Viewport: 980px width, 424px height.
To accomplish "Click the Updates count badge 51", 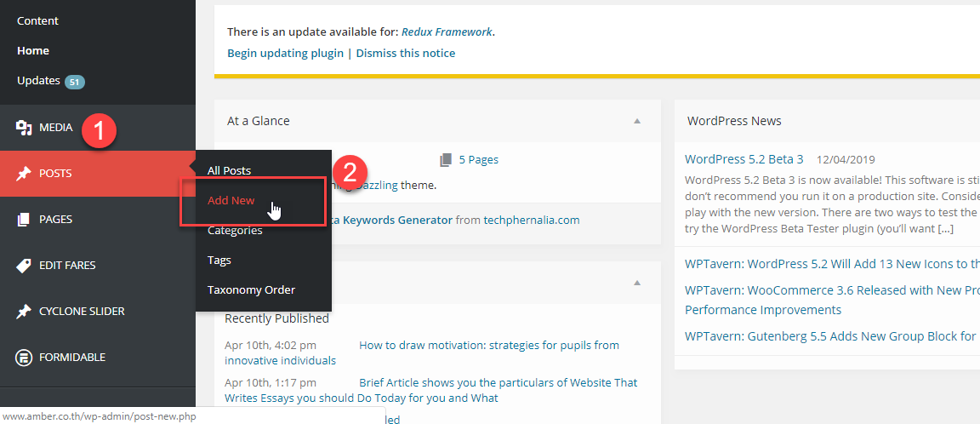I will pyautogui.click(x=74, y=81).
